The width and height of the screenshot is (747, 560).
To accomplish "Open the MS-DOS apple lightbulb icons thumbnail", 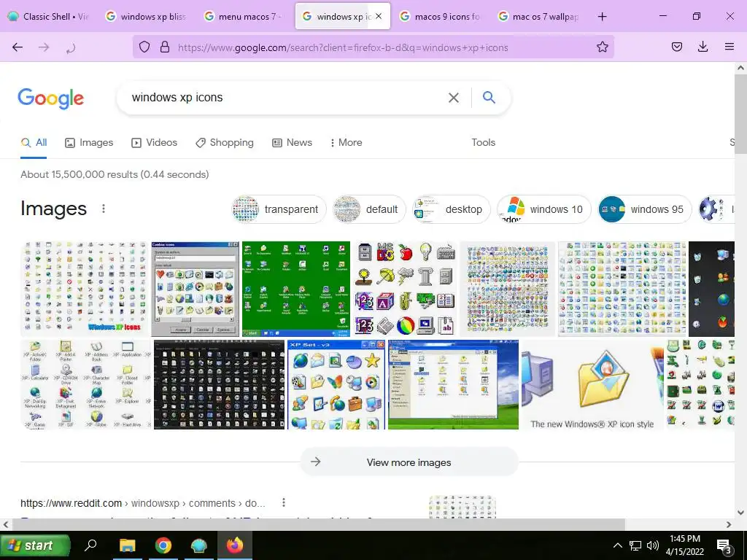I will point(405,289).
